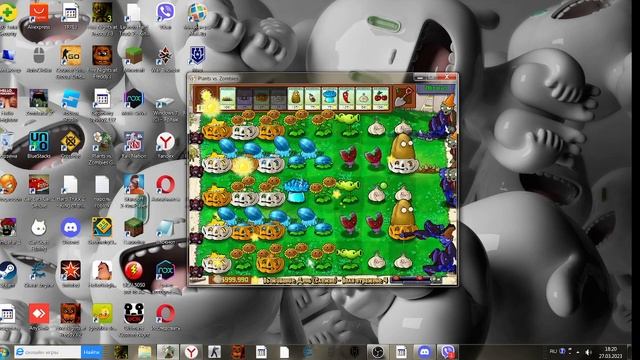Screen dimensions: 640x360
Task: Open the Aliexpress desktop shortcut
Action: [39, 16]
